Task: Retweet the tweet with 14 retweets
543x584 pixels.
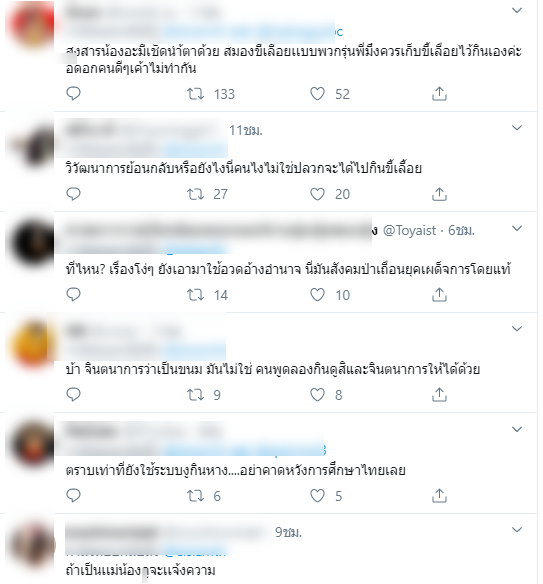Action: (195, 295)
